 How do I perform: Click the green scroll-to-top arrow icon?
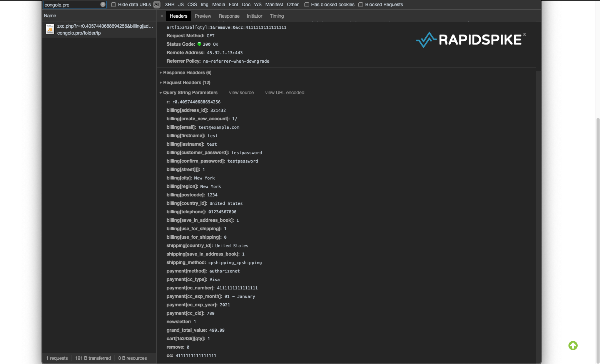(573, 346)
